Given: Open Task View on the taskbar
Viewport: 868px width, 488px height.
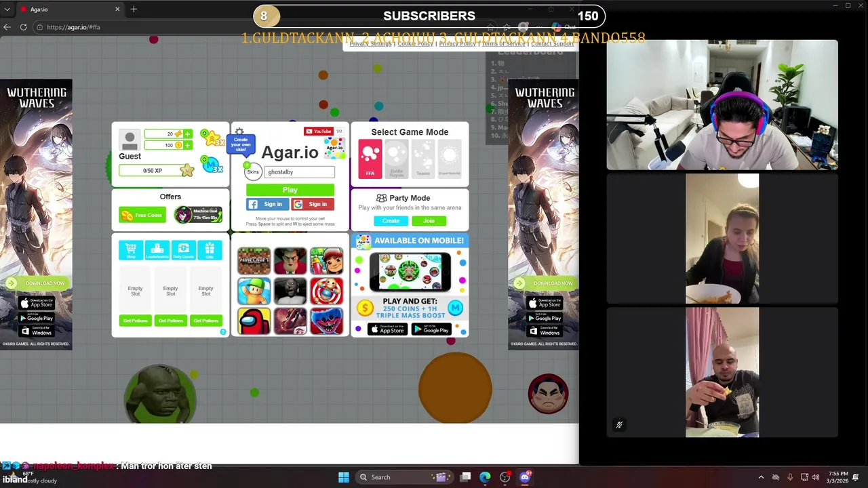Looking at the screenshot, I should [465, 477].
